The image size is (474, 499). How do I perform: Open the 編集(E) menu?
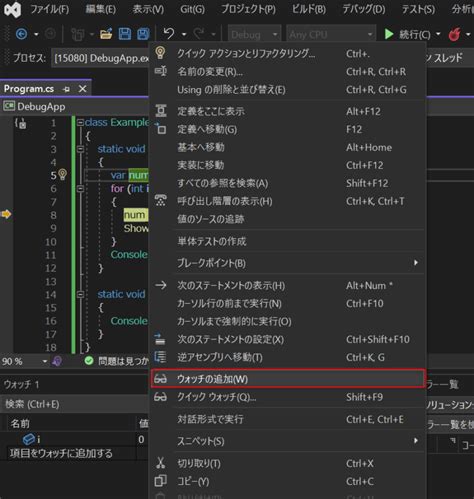pos(100,9)
